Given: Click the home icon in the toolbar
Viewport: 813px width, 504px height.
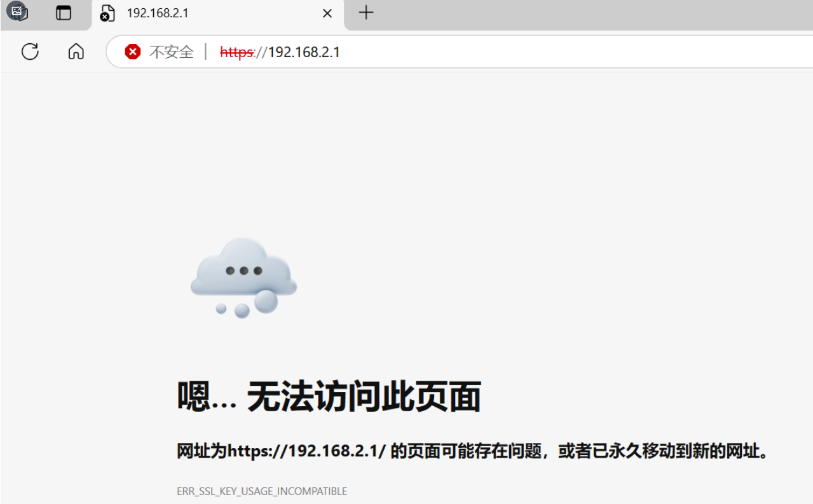Looking at the screenshot, I should (75, 51).
